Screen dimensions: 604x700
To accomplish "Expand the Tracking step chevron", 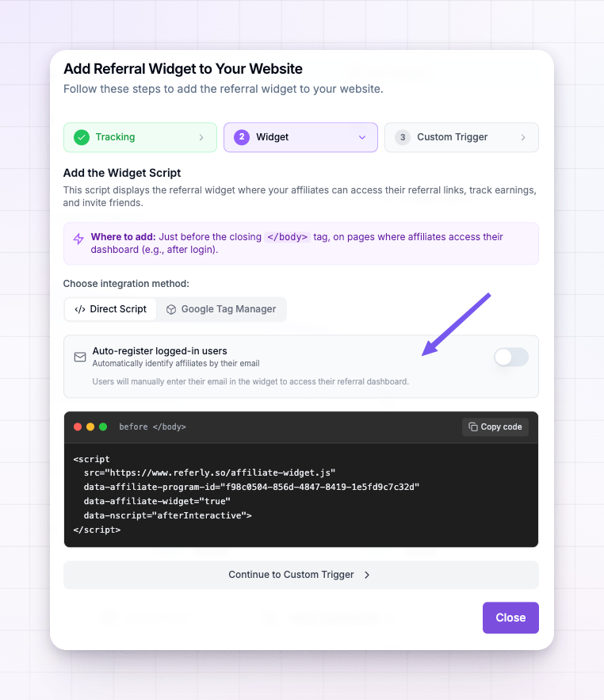I will [x=201, y=137].
